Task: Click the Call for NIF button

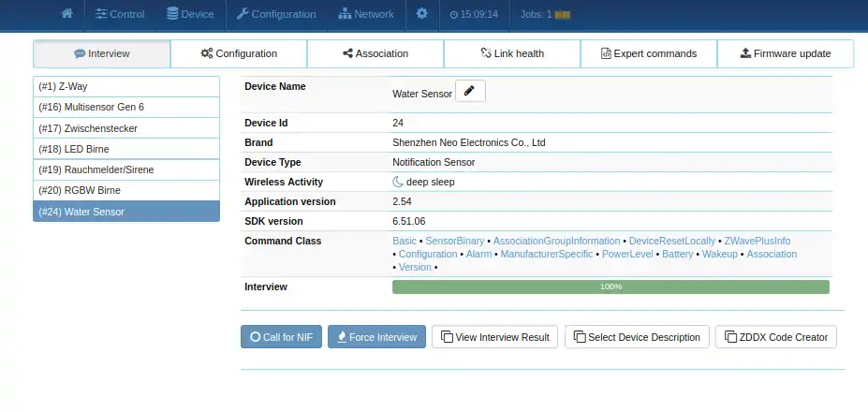Action: [x=281, y=337]
